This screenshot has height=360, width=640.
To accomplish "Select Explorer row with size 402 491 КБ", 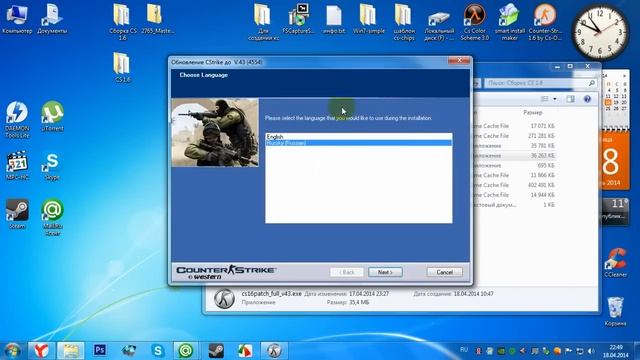I will 514,185.
